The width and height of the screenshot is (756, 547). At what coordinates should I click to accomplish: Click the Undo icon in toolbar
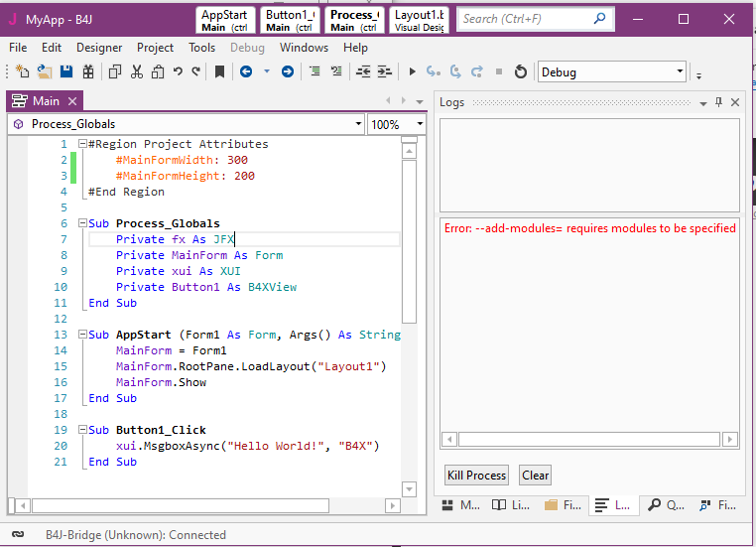[178, 71]
